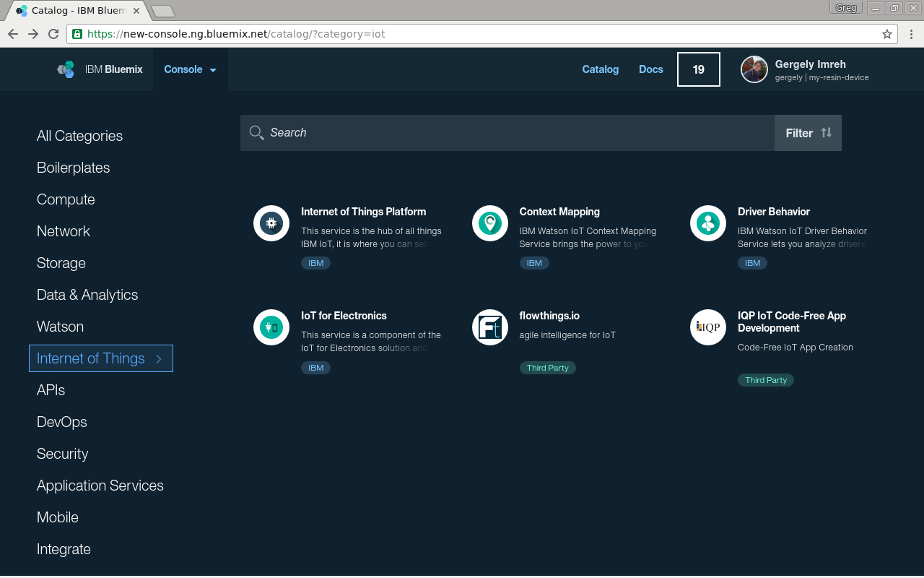Select the Boilerplates category
This screenshot has height=578, width=924.
(74, 168)
